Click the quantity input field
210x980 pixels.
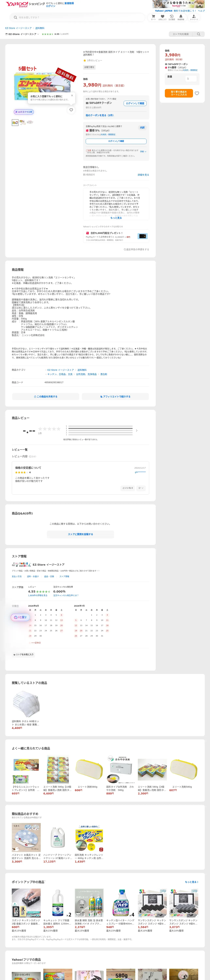(x=191, y=79)
